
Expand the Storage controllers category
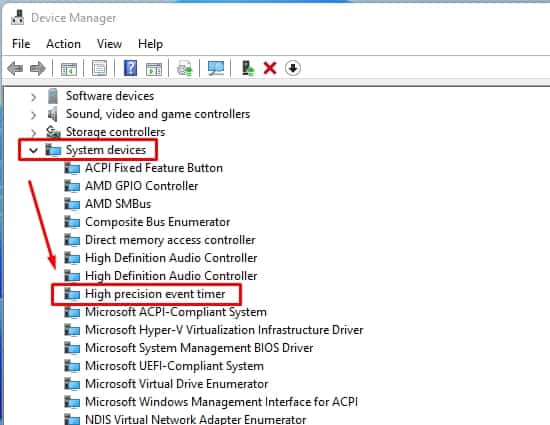33,133
